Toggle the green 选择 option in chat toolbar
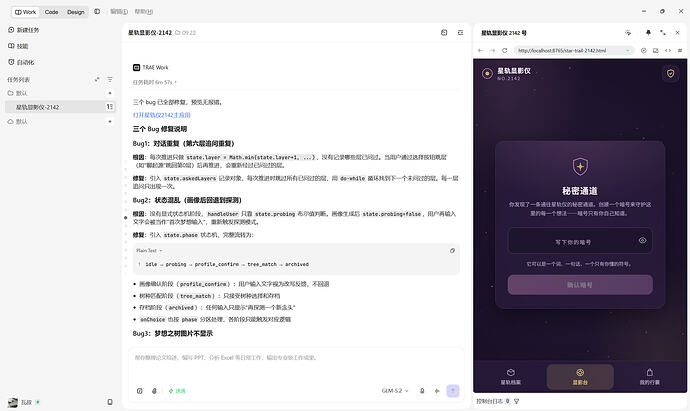Image resolution: width=690 pixels, height=411 pixels. [177, 391]
